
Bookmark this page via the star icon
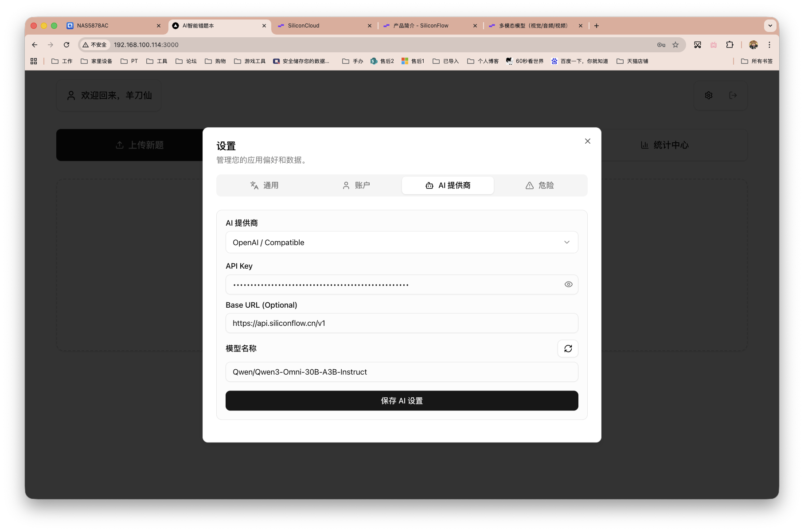tap(675, 45)
